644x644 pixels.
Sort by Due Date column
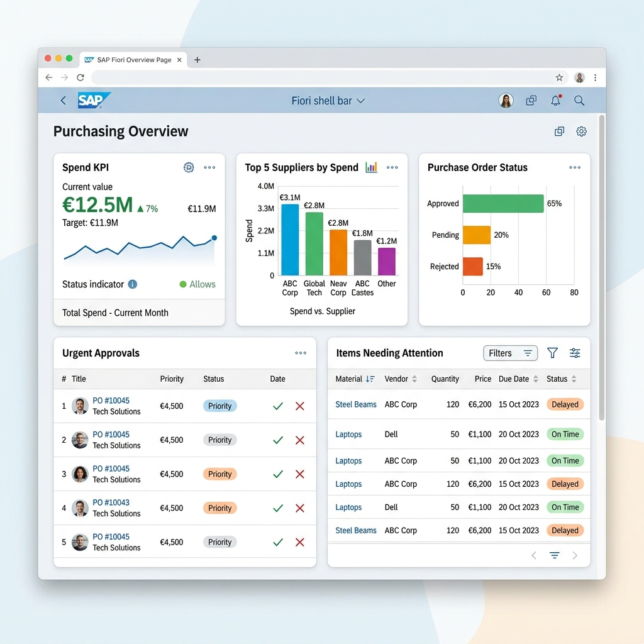point(536,379)
